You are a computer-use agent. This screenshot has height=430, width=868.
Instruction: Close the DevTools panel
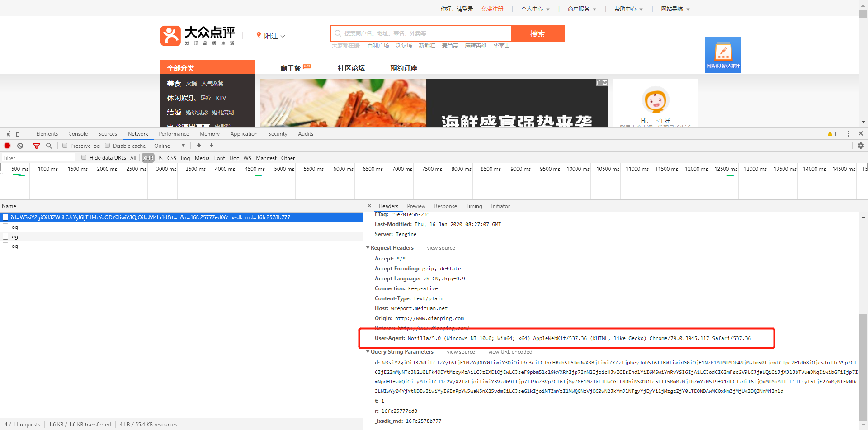pos(861,134)
